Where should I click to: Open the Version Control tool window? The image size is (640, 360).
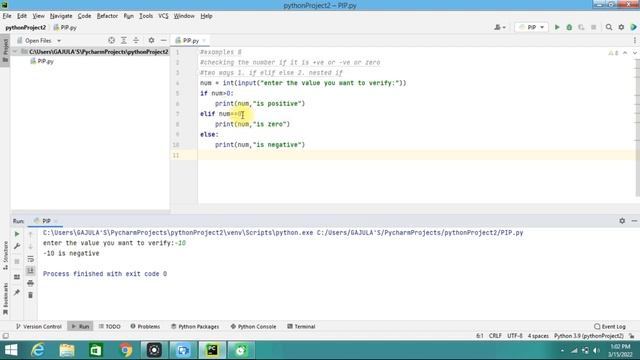click(39, 327)
